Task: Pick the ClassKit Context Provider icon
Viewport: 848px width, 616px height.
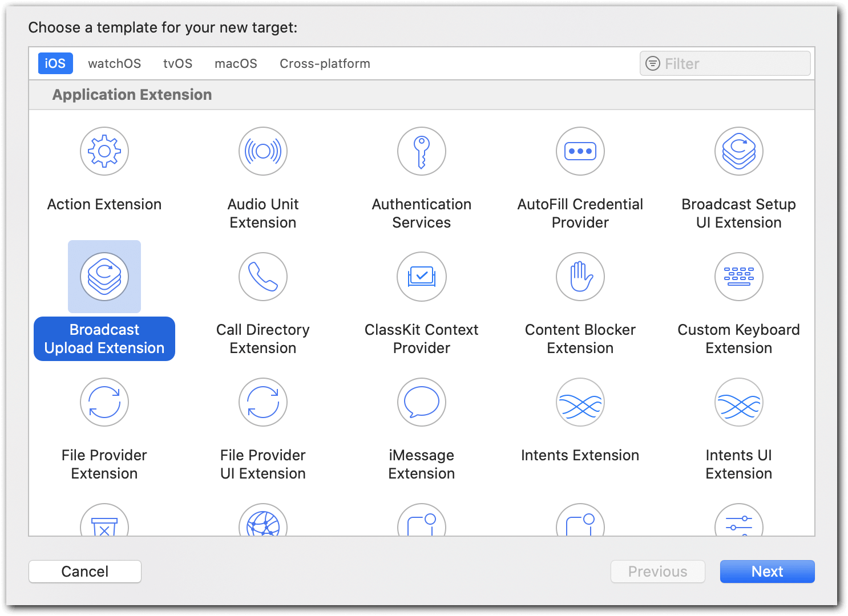Action: click(x=422, y=277)
